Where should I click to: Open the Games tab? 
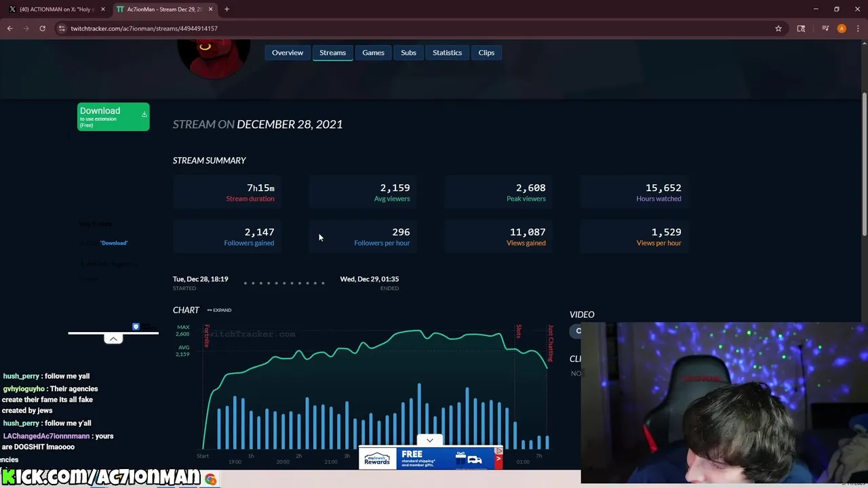click(x=373, y=52)
